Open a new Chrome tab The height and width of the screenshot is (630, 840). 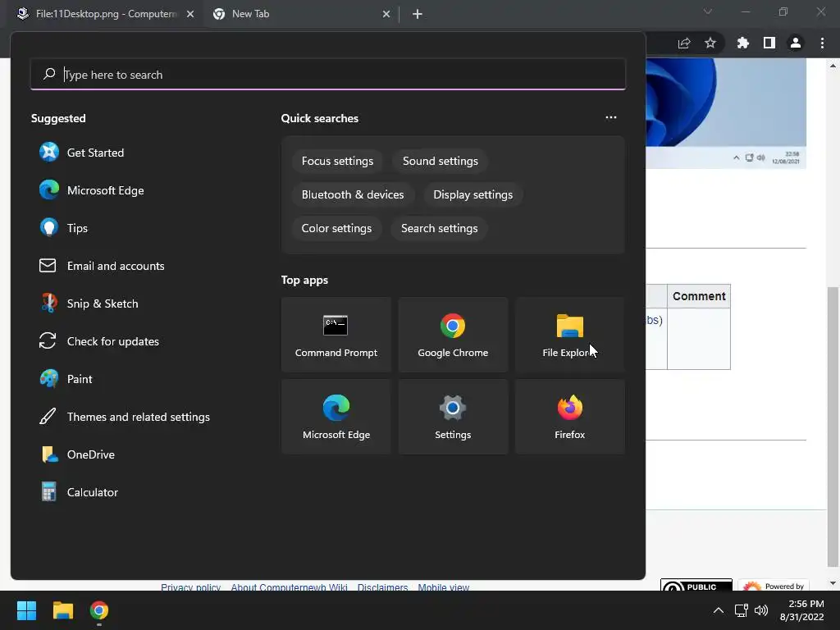[418, 14]
